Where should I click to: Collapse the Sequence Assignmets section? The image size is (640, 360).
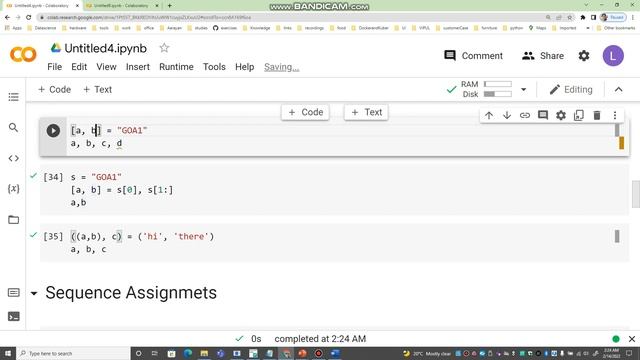[34, 293]
